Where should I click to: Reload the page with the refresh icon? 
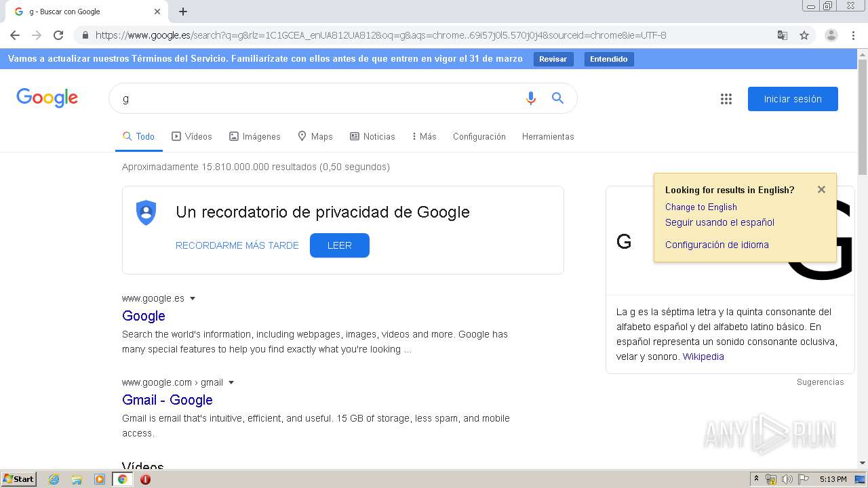(58, 35)
